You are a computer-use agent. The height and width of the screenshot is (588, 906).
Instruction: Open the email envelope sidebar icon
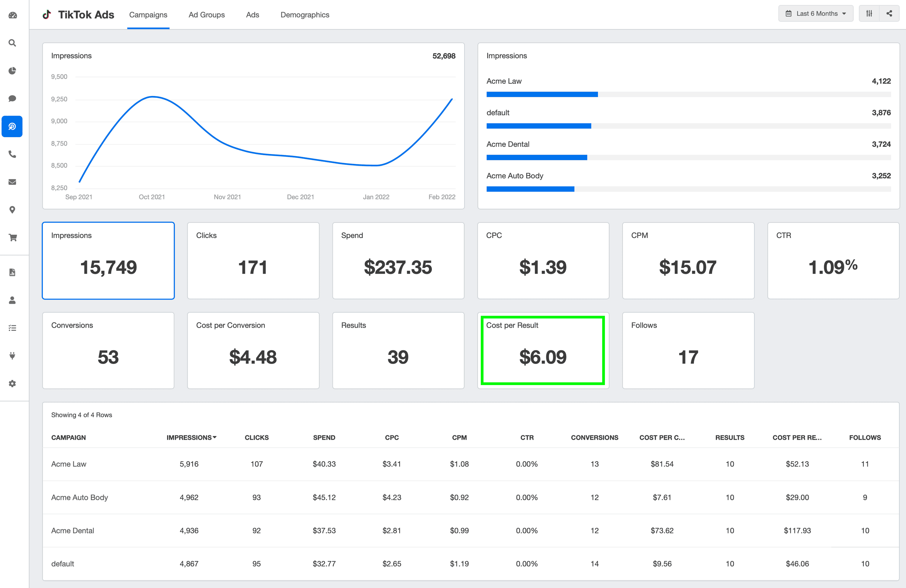point(13,182)
